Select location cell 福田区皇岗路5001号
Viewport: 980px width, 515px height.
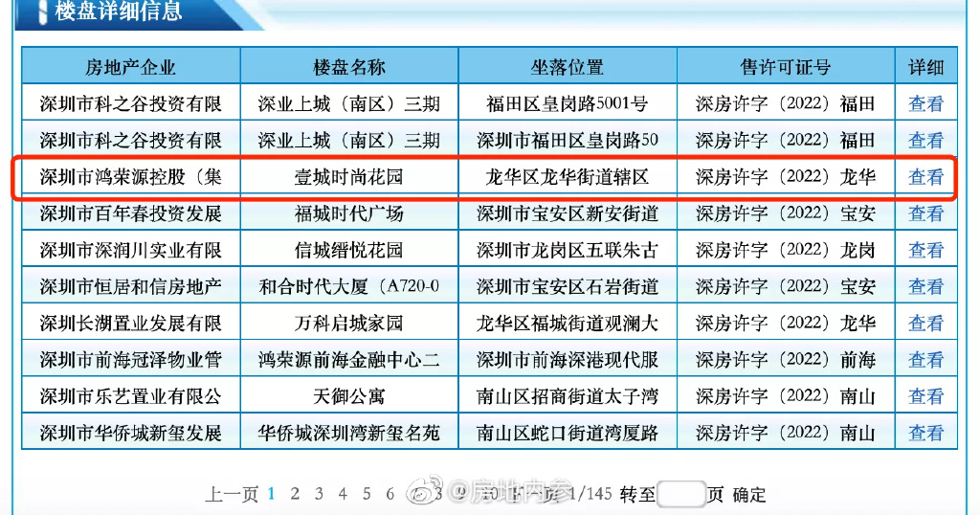click(x=567, y=103)
